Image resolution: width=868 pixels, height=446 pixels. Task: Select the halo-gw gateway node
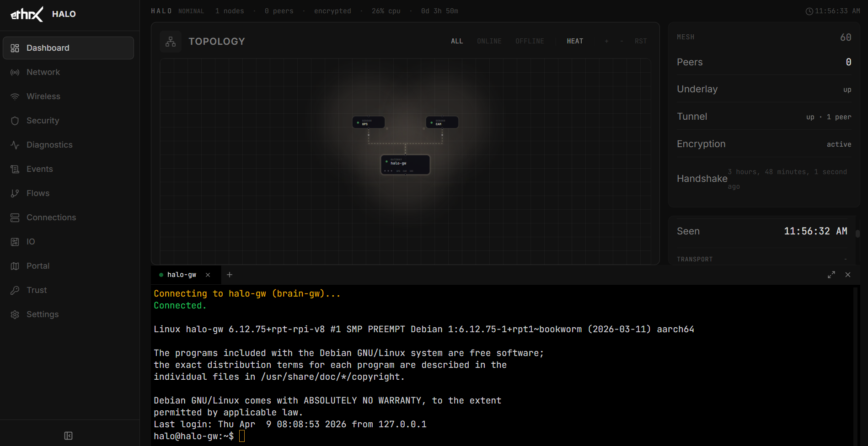[405, 165]
